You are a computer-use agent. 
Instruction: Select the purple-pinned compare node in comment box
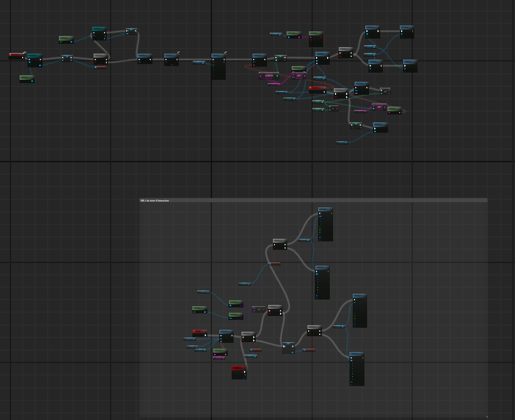(x=258, y=309)
